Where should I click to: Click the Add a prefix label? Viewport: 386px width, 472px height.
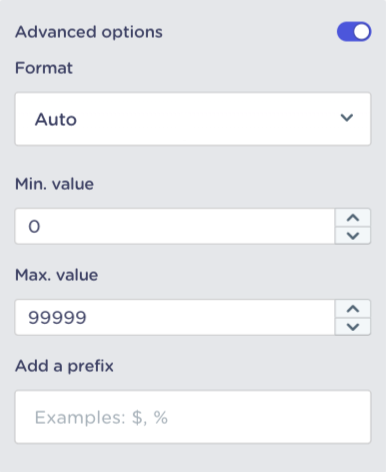(64, 366)
